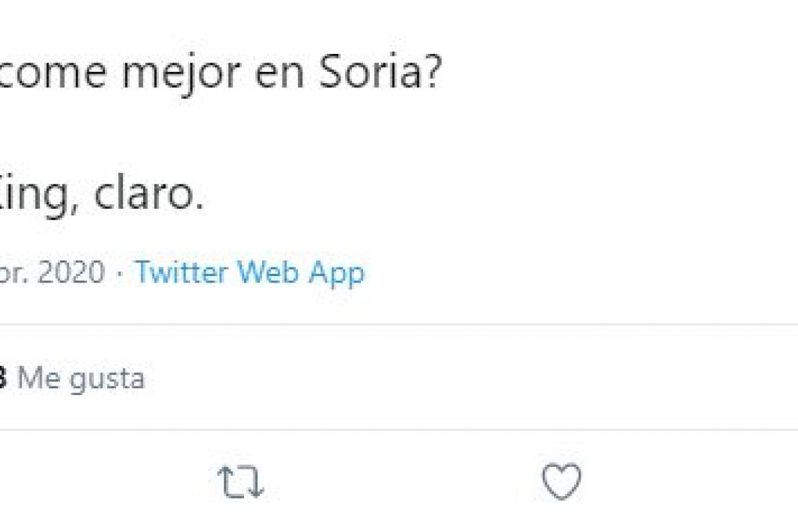Like the tweet with the heart icon
This screenshot has height=532, width=798.
(562, 481)
